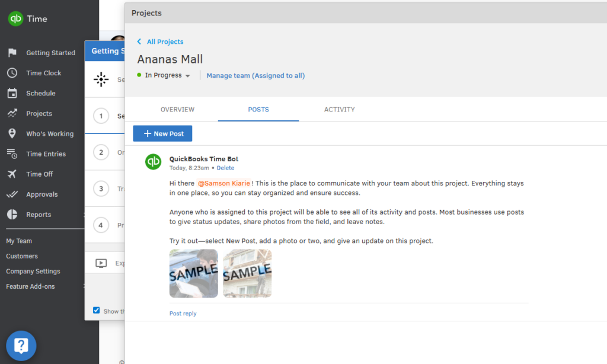The width and height of the screenshot is (607, 364).
Task: Click the back chevron beside All Projects
Action: point(139,41)
